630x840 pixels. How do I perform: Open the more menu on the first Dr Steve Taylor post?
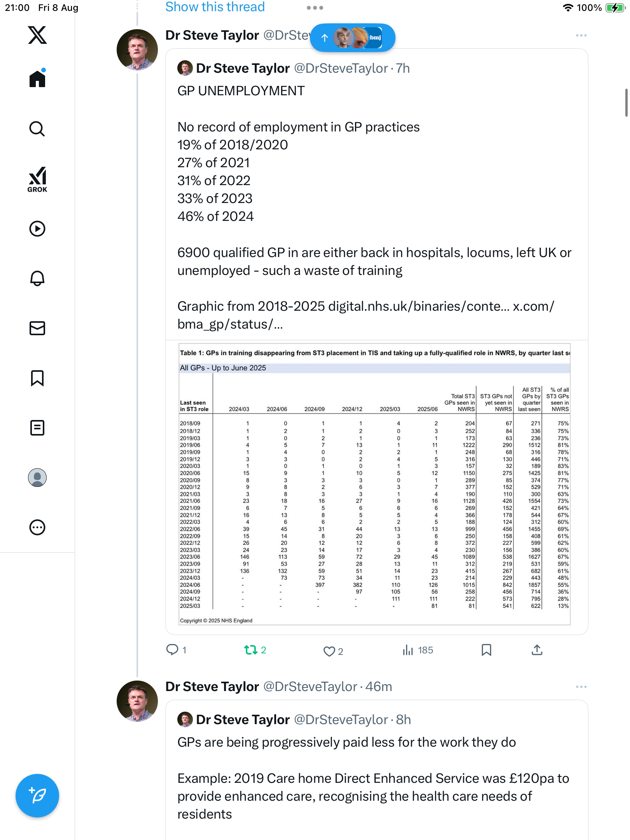coord(581,35)
